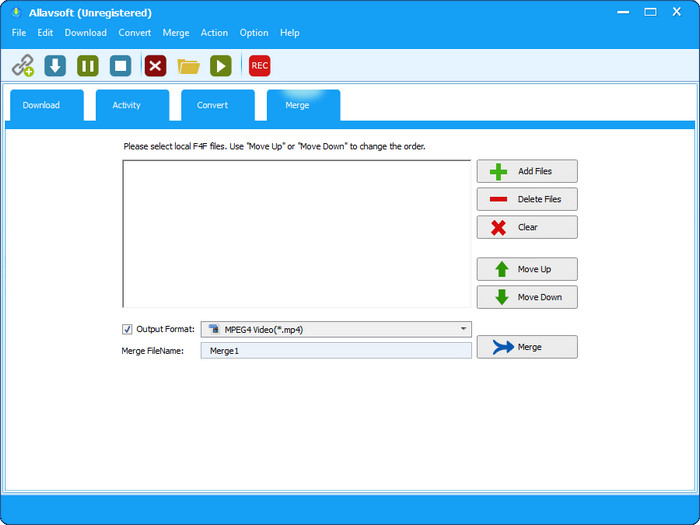Click the Delete Files button
The image size is (700, 525).
pos(527,199)
